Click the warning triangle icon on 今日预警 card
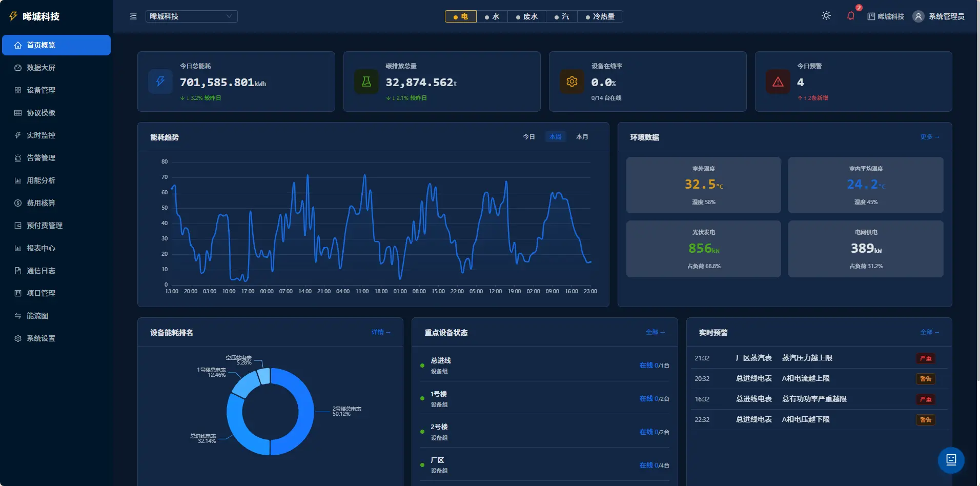The height and width of the screenshot is (486, 980). 778,82
